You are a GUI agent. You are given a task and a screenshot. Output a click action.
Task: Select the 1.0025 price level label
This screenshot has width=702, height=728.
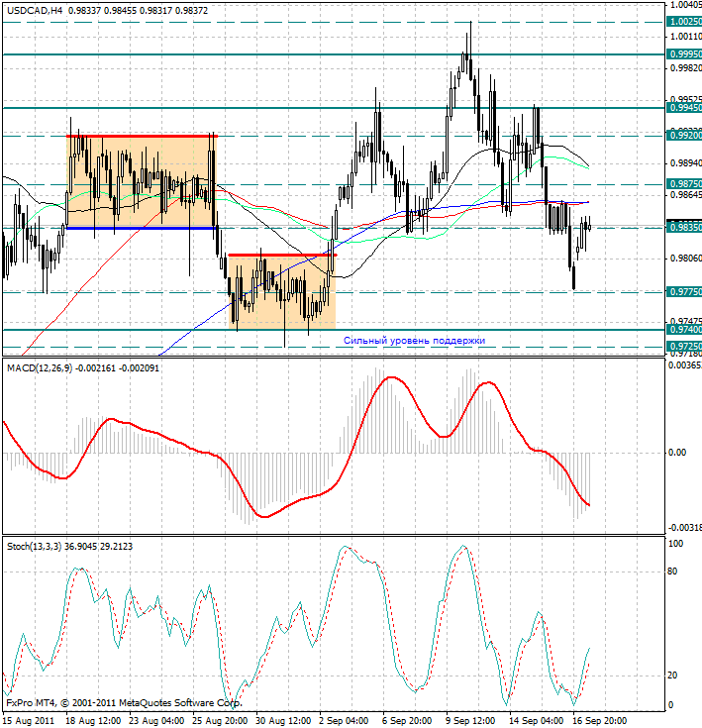point(684,21)
